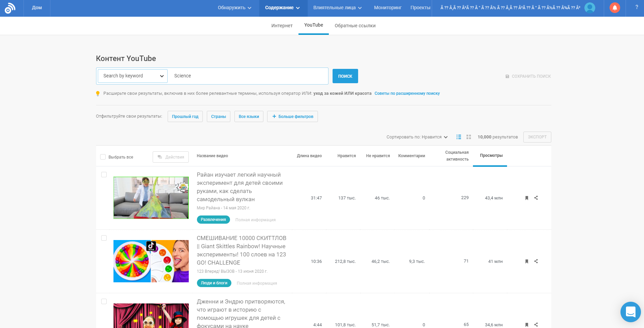Select the Skittles Rainbow video checkbox
This screenshot has height=328, width=644.
104,238
